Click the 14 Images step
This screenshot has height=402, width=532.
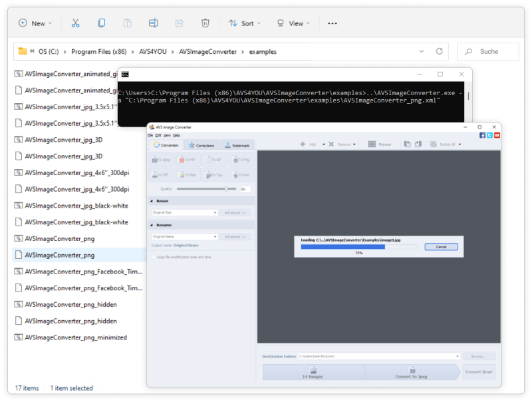coord(313,373)
